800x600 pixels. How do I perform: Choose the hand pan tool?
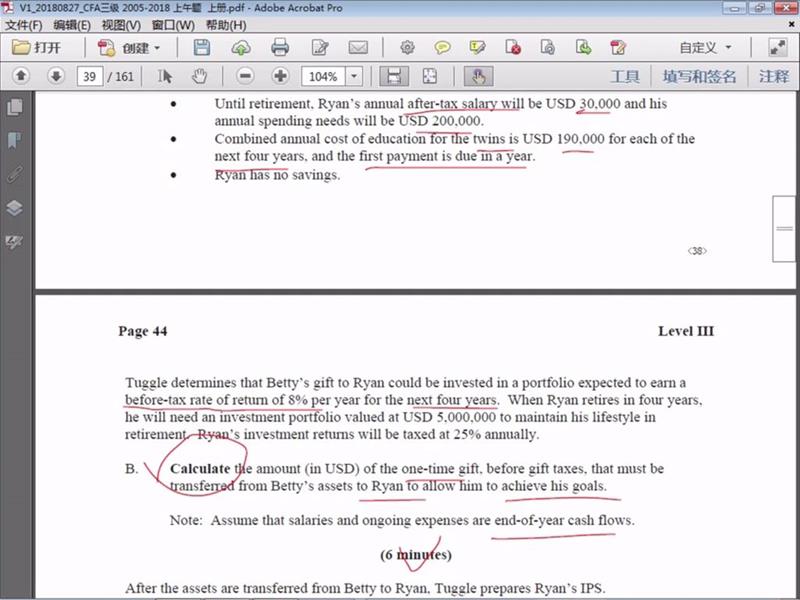pos(199,77)
